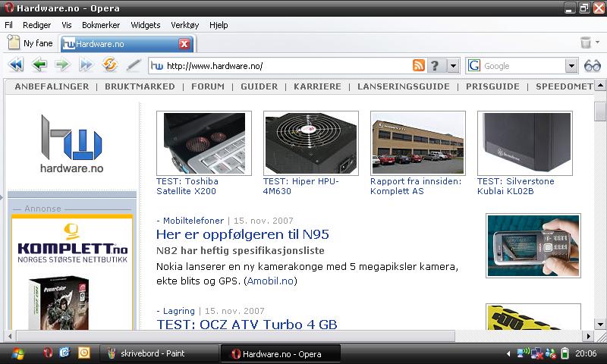Open the Verktøy menu
This screenshot has height=364, width=607.
click(x=184, y=25)
